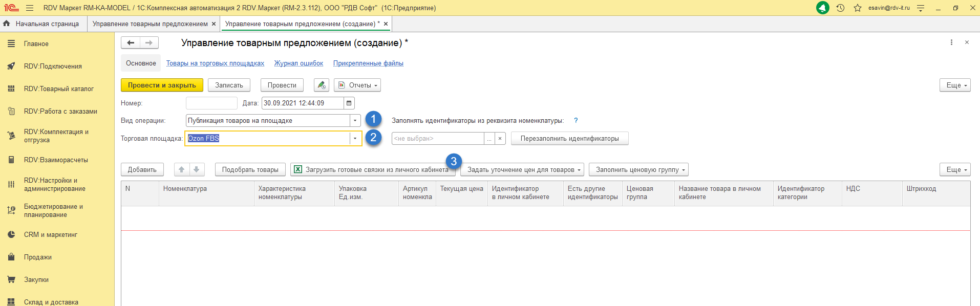Open the Отчеты dropdown menu

pyautogui.click(x=357, y=85)
